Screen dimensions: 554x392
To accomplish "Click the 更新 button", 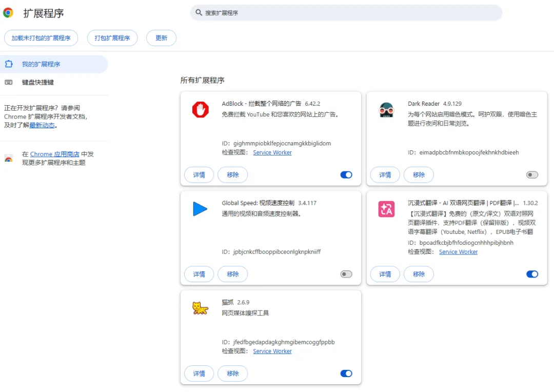I will point(161,38).
